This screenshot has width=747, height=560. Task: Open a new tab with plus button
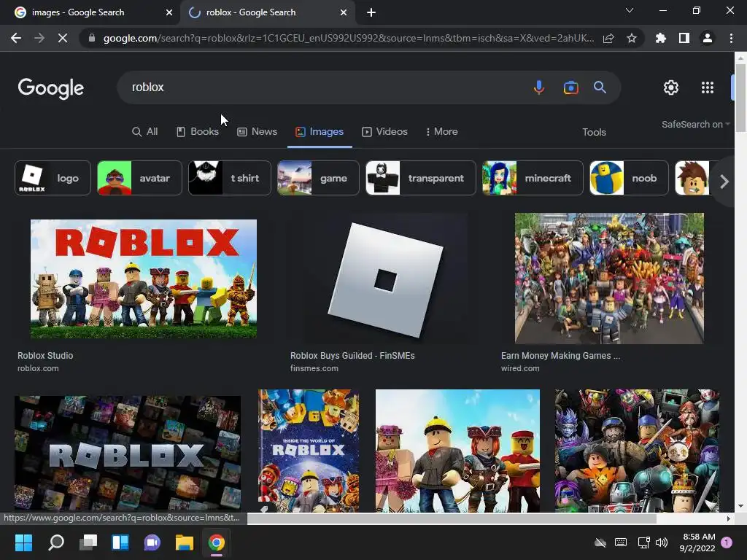click(371, 12)
